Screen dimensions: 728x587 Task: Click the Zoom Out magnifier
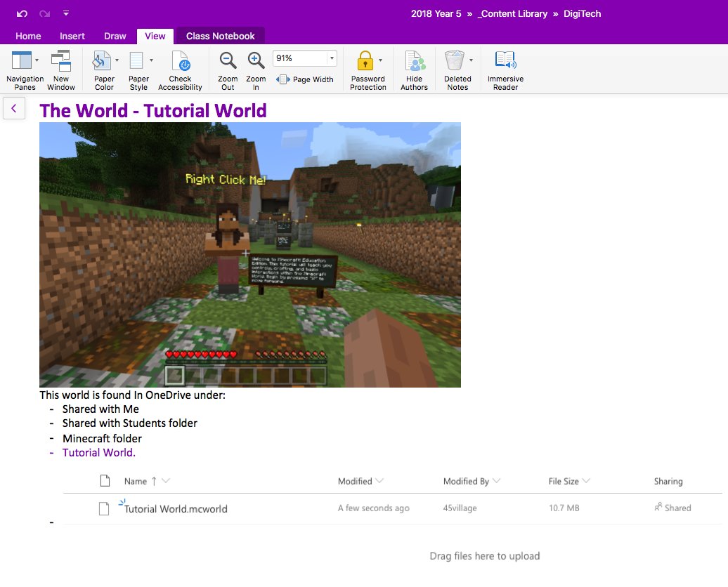tap(228, 61)
